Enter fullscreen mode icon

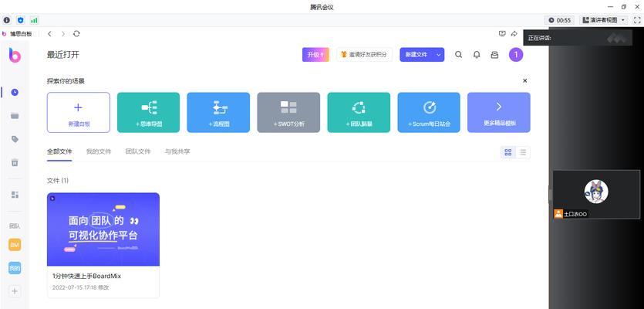pyautogui.click(x=637, y=20)
